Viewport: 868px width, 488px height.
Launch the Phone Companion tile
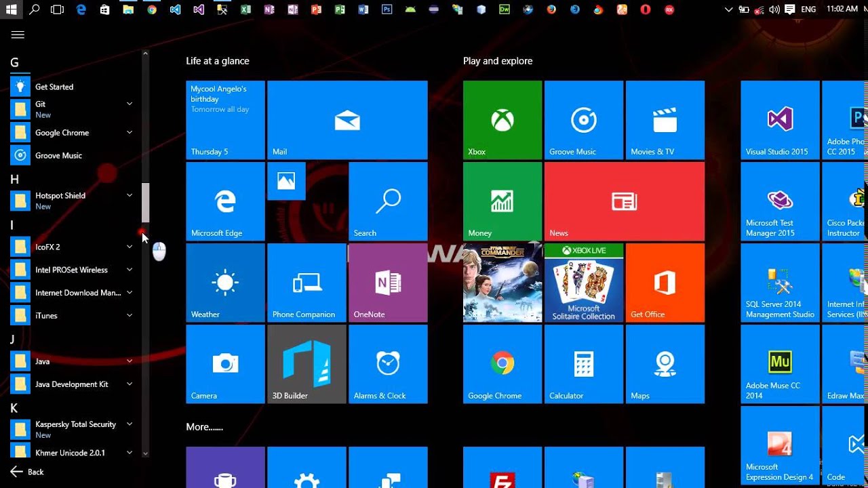point(307,283)
